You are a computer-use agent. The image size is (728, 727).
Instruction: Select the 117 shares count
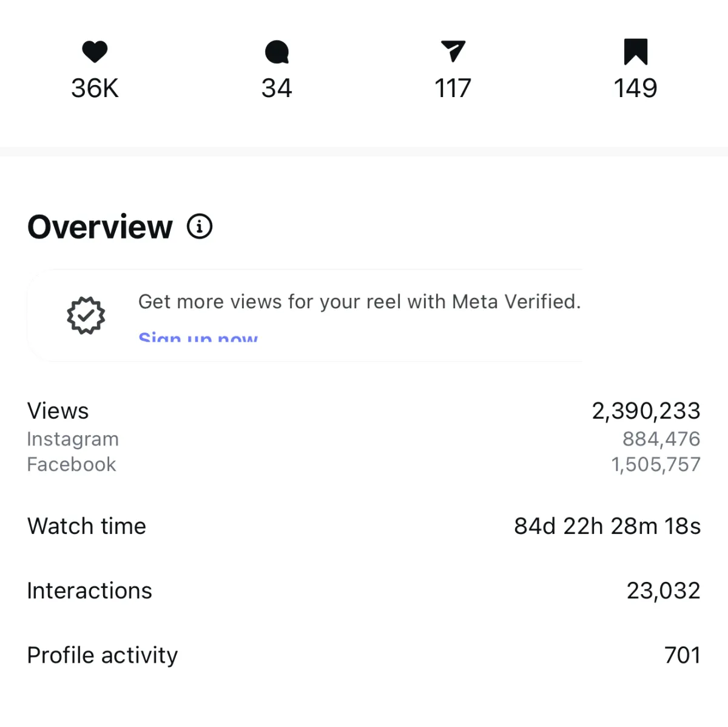[x=453, y=89]
